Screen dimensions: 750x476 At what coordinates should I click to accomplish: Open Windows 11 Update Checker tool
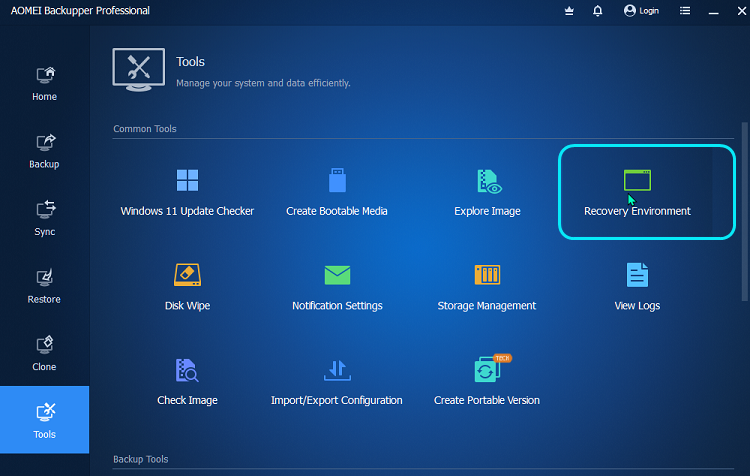(x=187, y=192)
